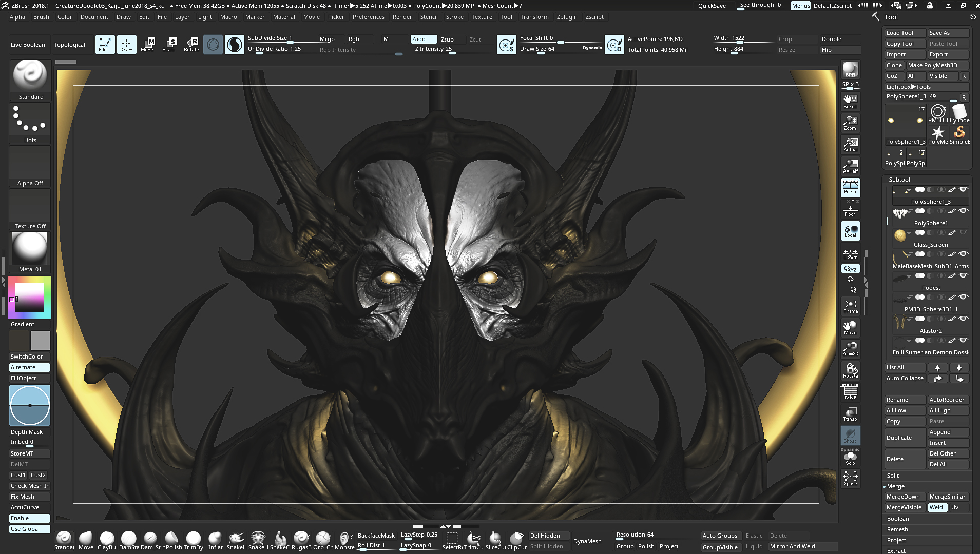Expand the Split section
The height and width of the screenshot is (554, 980).
coord(893,476)
